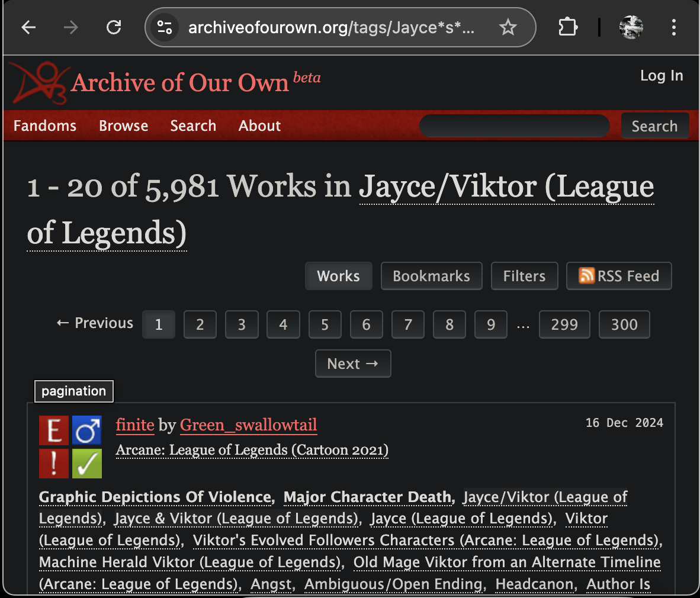This screenshot has width=700, height=598.
Task: Click the Next arrow pagination button
Action: (353, 364)
